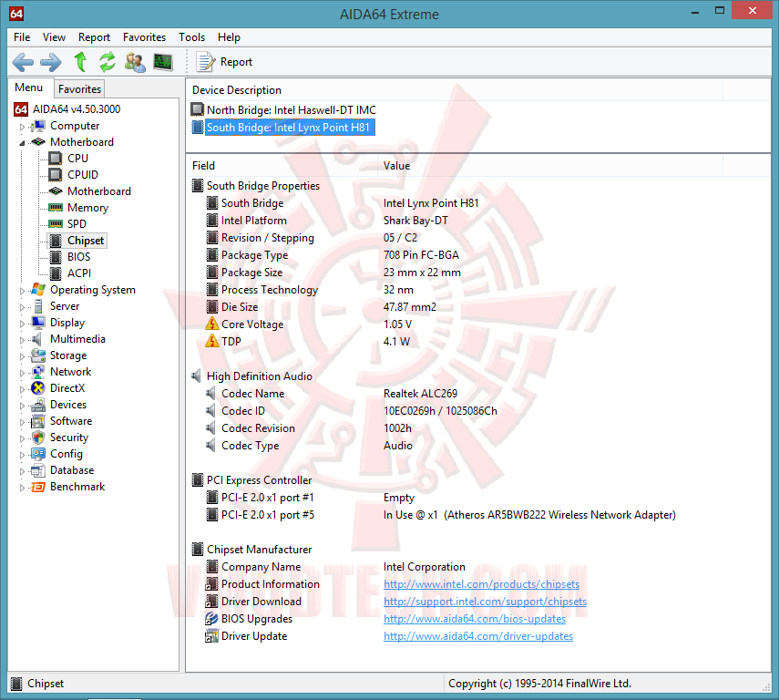Select CPU in the Motherboard tree
The width and height of the screenshot is (779, 700).
[x=68, y=158]
